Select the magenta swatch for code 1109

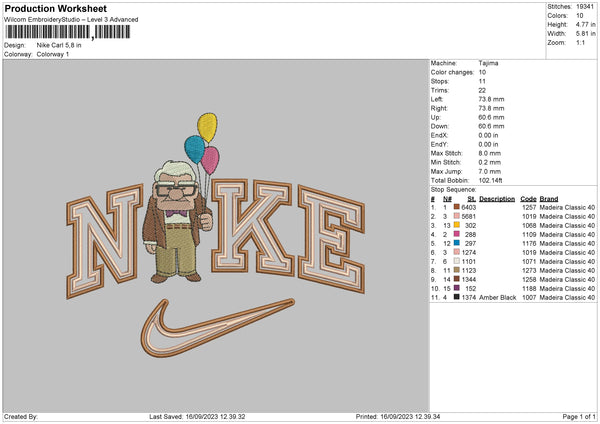tap(457, 234)
